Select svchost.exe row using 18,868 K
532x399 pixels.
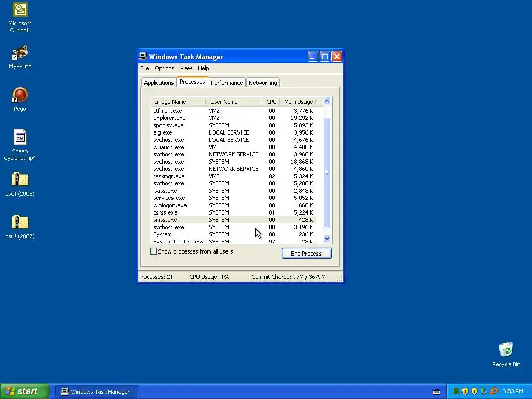[x=233, y=162]
